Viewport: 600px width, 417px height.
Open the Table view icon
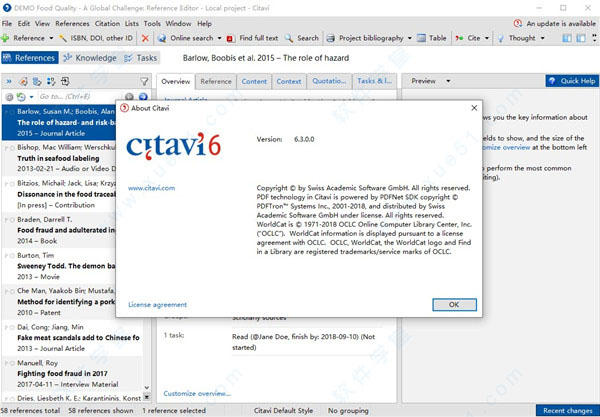coord(421,38)
